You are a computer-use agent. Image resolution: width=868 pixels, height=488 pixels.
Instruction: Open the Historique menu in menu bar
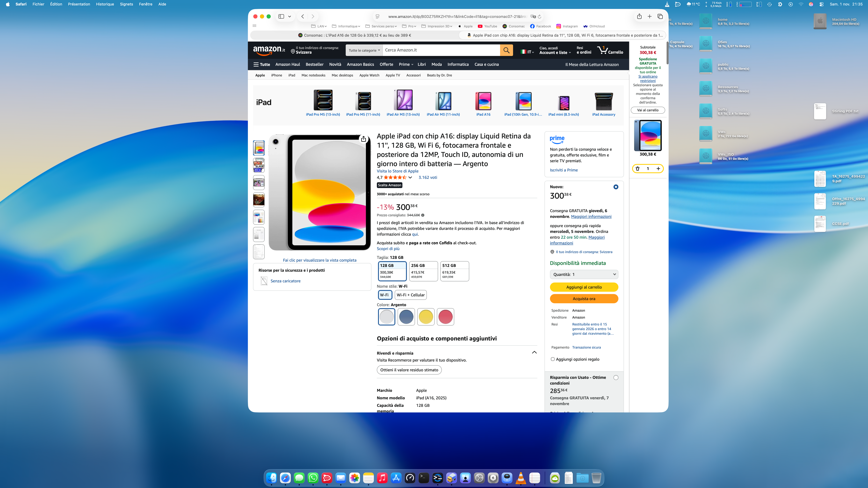[x=105, y=4]
